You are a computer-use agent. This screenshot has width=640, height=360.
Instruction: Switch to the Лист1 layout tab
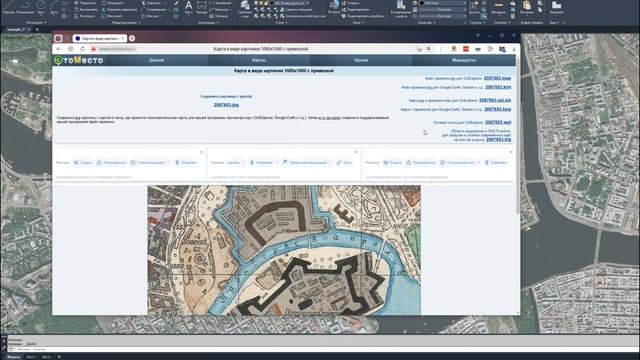[x=31, y=357]
